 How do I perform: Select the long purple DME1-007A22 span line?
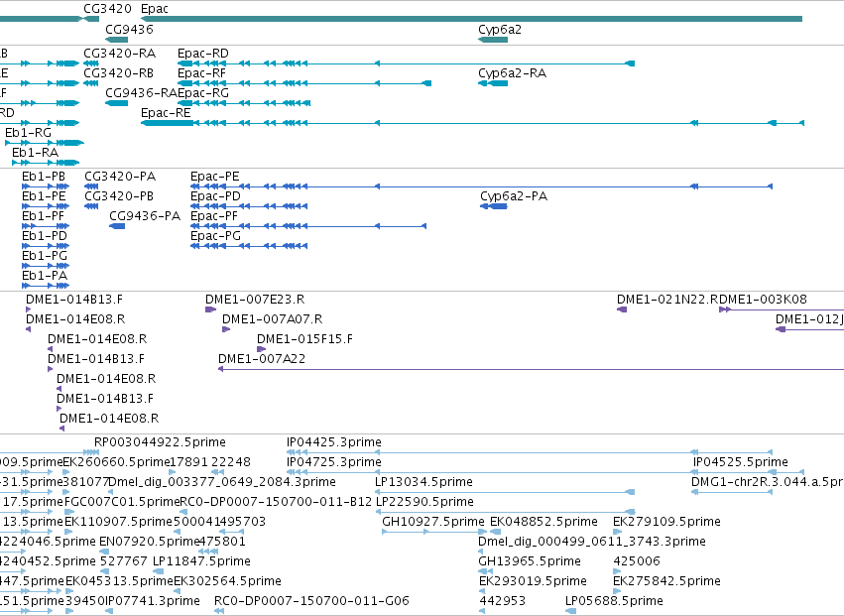pos(531,369)
